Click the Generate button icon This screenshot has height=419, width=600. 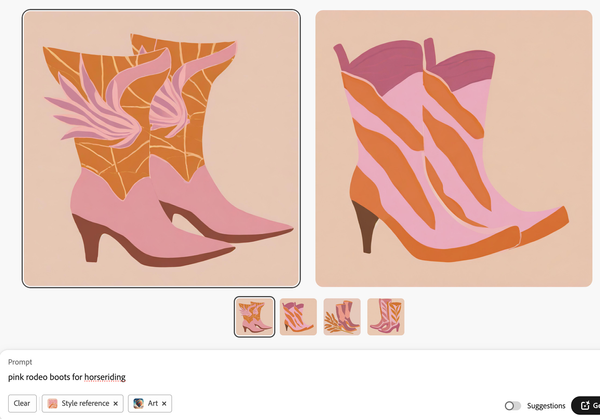[x=585, y=406]
